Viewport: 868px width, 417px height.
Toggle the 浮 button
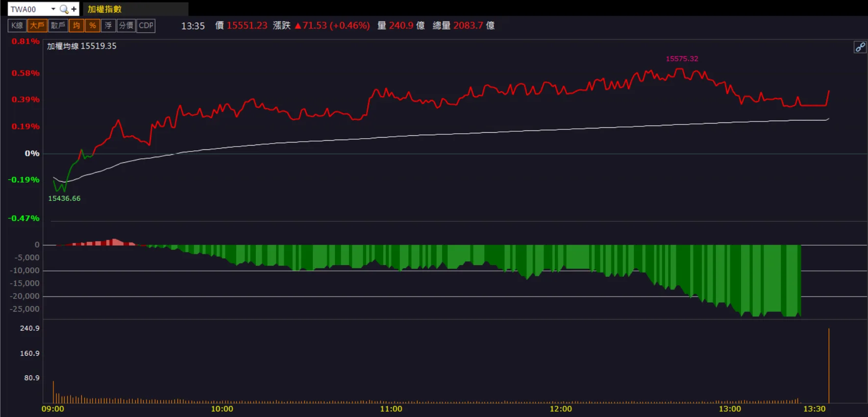[x=108, y=25]
